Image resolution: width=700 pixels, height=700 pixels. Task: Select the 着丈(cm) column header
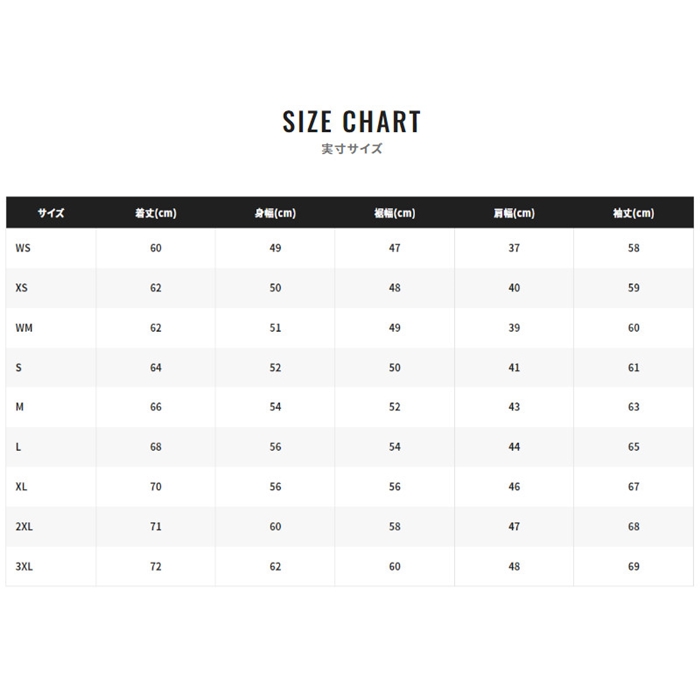pyautogui.click(x=155, y=213)
